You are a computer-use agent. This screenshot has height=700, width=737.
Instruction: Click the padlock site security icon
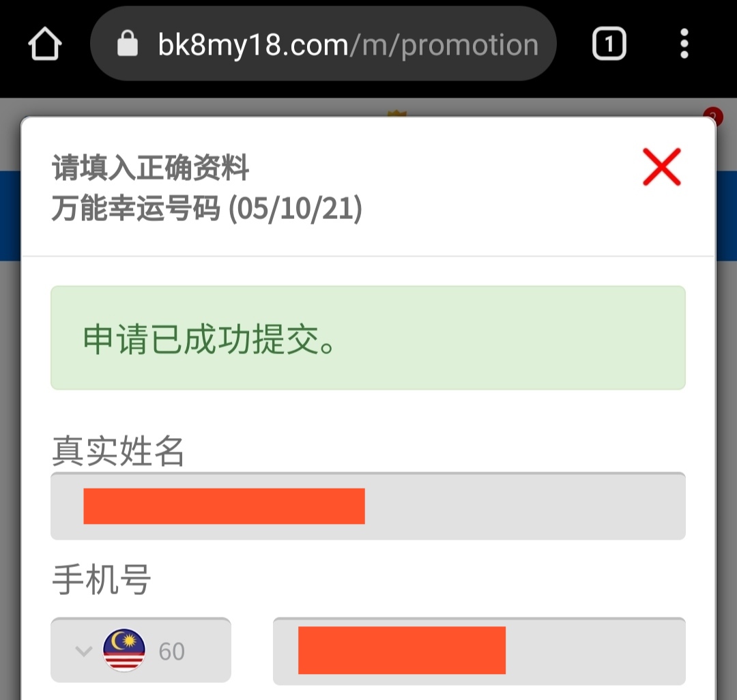(128, 45)
